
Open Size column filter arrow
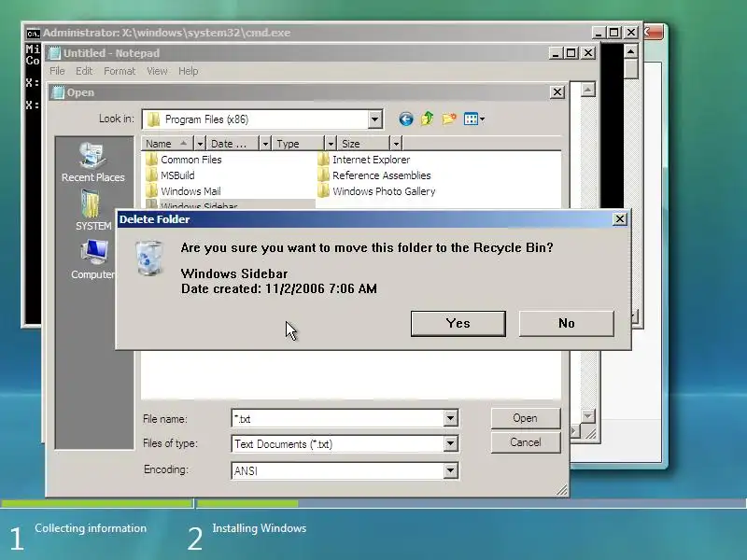tap(396, 144)
